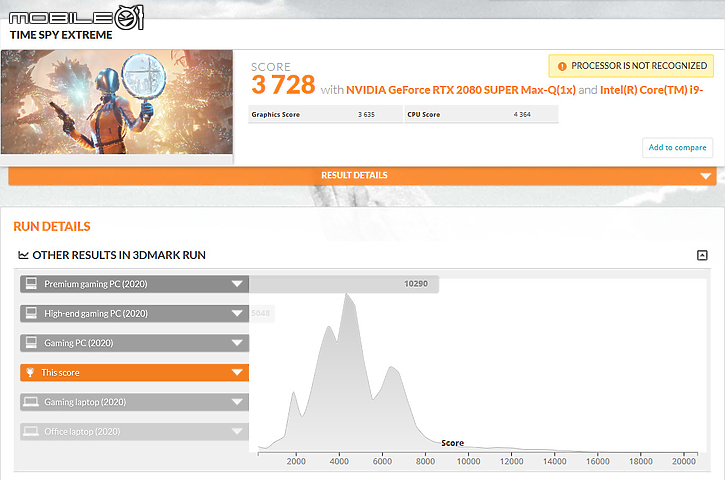Open Gaming PC (2020) dropdown
This screenshot has height=480, width=725.
(237, 343)
